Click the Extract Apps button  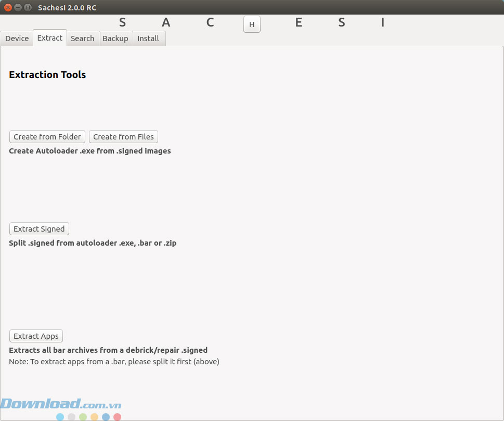coord(36,336)
